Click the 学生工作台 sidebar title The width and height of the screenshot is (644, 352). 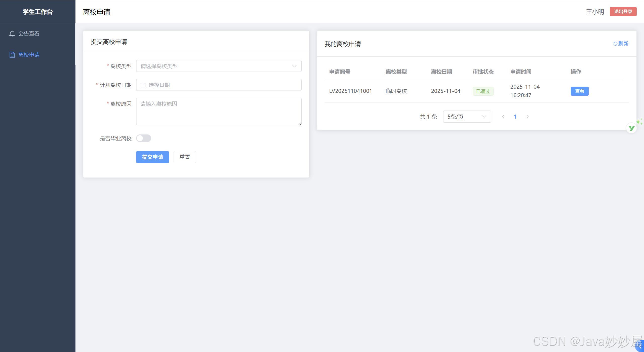tap(38, 12)
